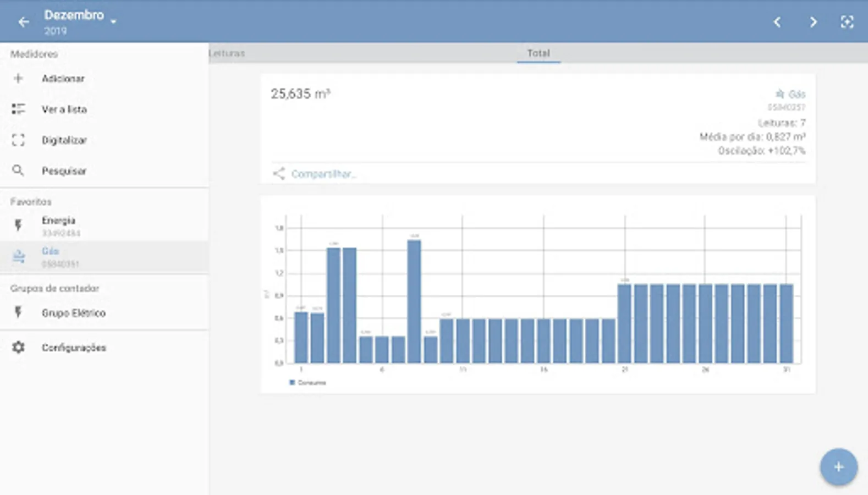Click the share icon beside Compartilhar
This screenshot has height=495, width=868.
coord(279,174)
